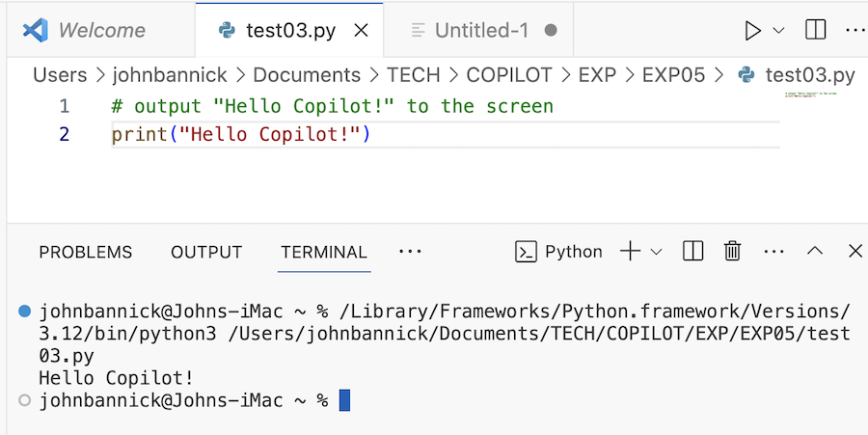Click the Python terminal shell icon
This screenshot has height=435, width=868.
pyautogui.click(x=526, y=252)
